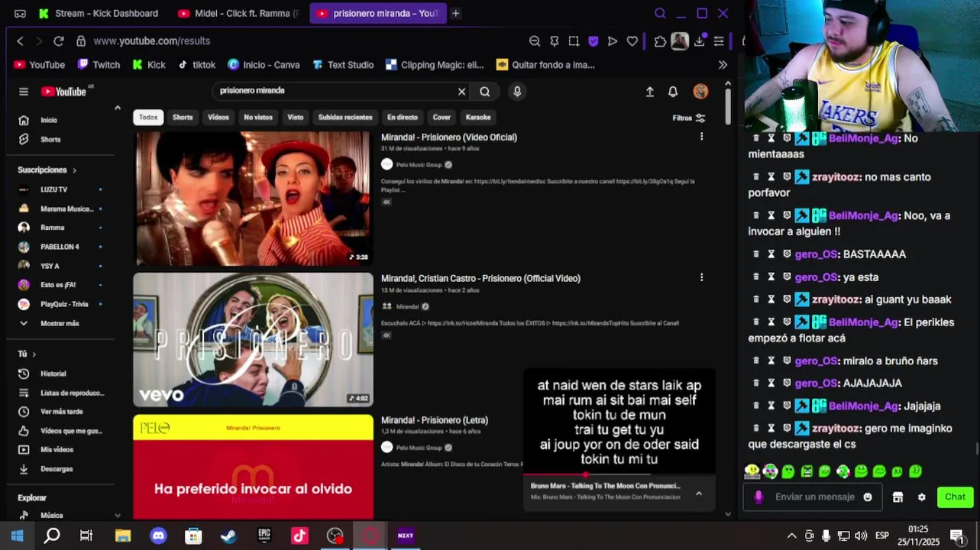The image size is (980, 550).
Task: Open the YouTube guide hamburger menu
Action: pyautogui.click(x=24, y=92)
